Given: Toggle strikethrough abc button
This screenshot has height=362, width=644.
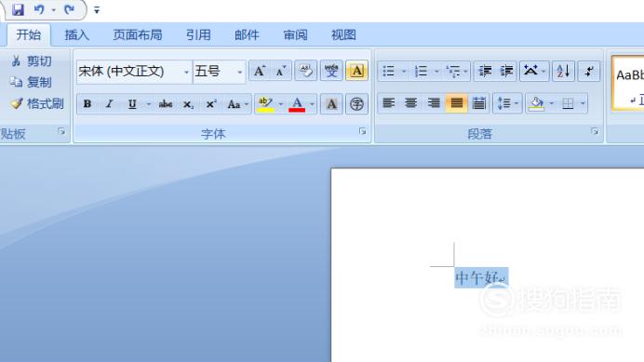Looking at the screenshot, I should pyautogui.click(x=166, y=104).
